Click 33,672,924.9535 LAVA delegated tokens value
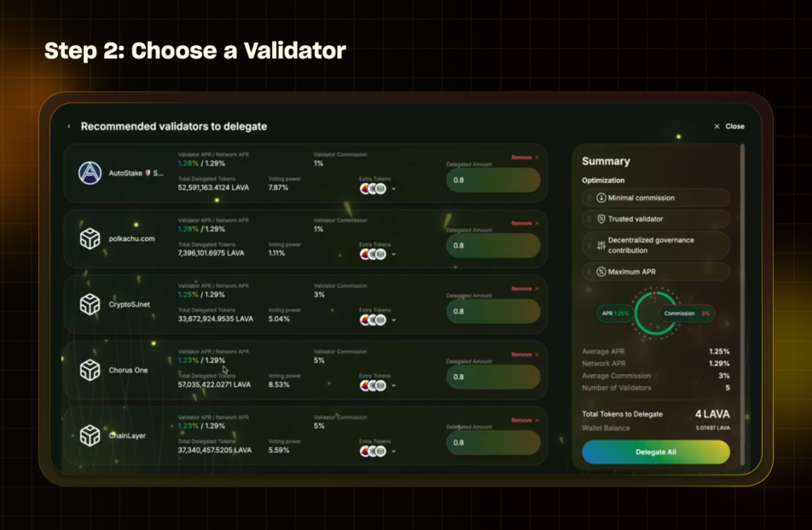Screen dimensions: 812x530 point(216,318)
